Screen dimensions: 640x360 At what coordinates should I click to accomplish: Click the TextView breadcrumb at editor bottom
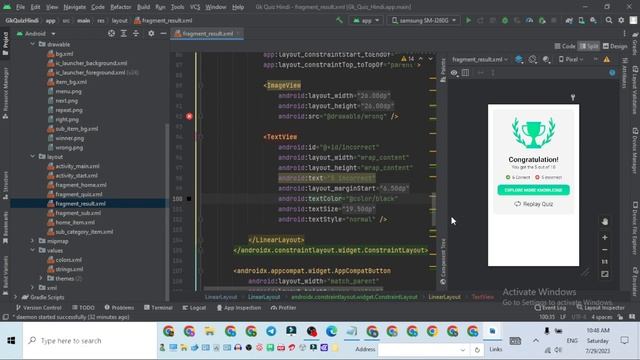click(482, 297)
